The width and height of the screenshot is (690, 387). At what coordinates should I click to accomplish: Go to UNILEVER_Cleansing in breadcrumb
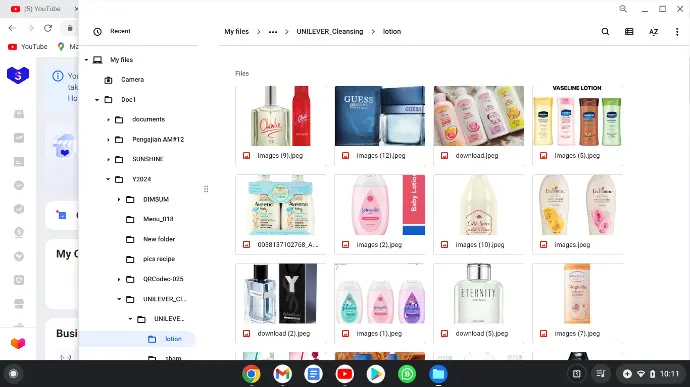pyautogui.click(x=330, y=32)
